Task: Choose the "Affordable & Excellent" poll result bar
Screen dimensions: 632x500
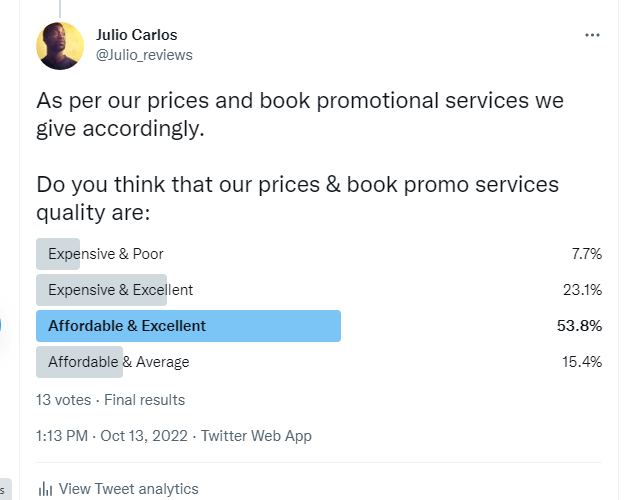Action: pyautogui.click(x=188, y=326)
